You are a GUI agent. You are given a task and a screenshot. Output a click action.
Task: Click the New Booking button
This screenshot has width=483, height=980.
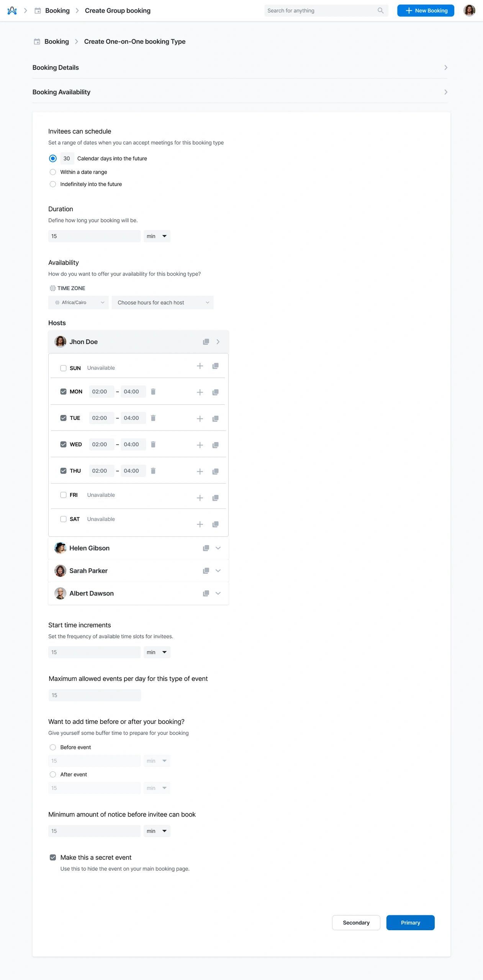coord(426,11)
